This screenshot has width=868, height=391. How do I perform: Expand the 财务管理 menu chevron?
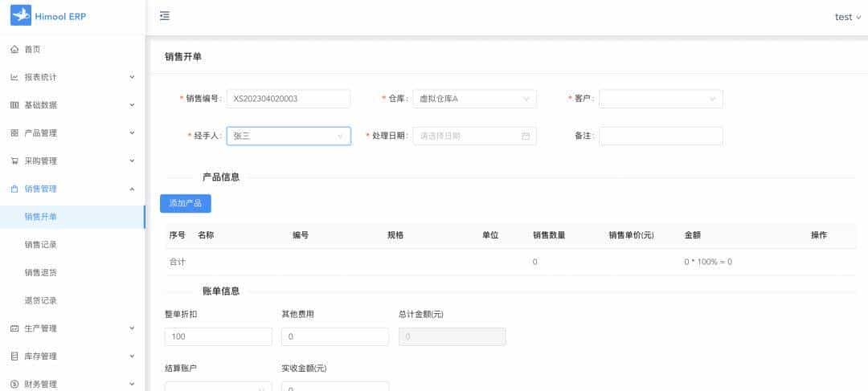pos(132,384)
